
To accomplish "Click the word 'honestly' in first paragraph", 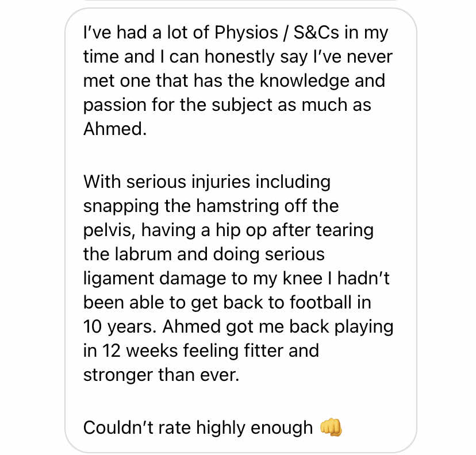I will pyautogui.click(x=240, y=57).
